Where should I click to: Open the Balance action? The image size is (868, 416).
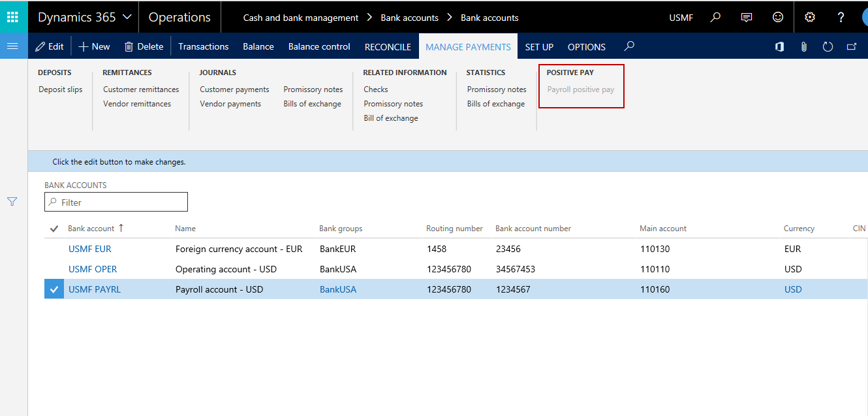point(258,46)
